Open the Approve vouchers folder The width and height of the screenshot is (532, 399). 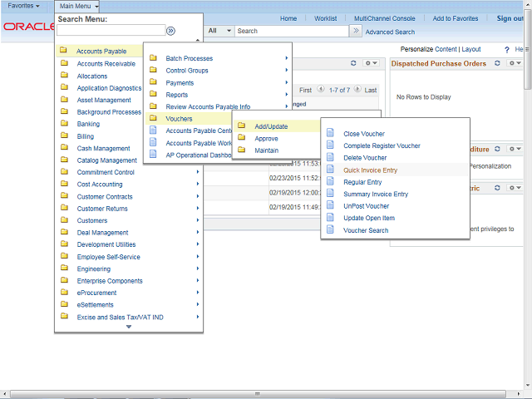pyautogui.click(x=266, y=138)
